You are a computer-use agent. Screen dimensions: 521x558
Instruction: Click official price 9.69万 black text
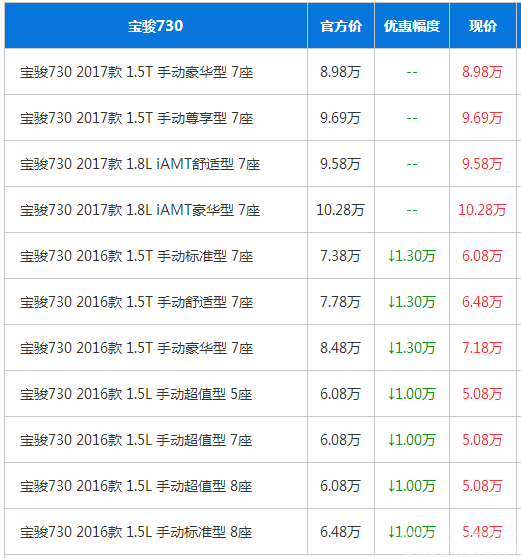340,118
